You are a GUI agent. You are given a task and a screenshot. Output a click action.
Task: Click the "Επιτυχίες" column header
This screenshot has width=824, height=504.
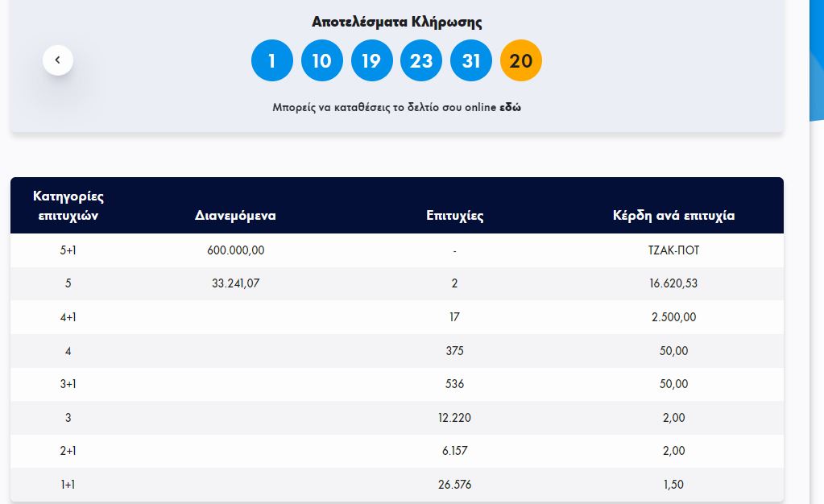[454, 216]
